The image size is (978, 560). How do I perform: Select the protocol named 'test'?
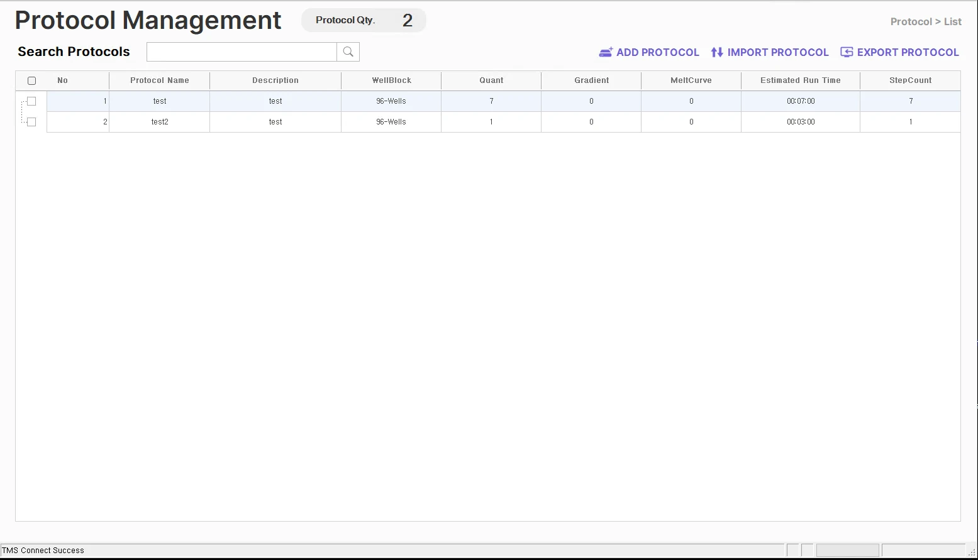coord(160,101)
